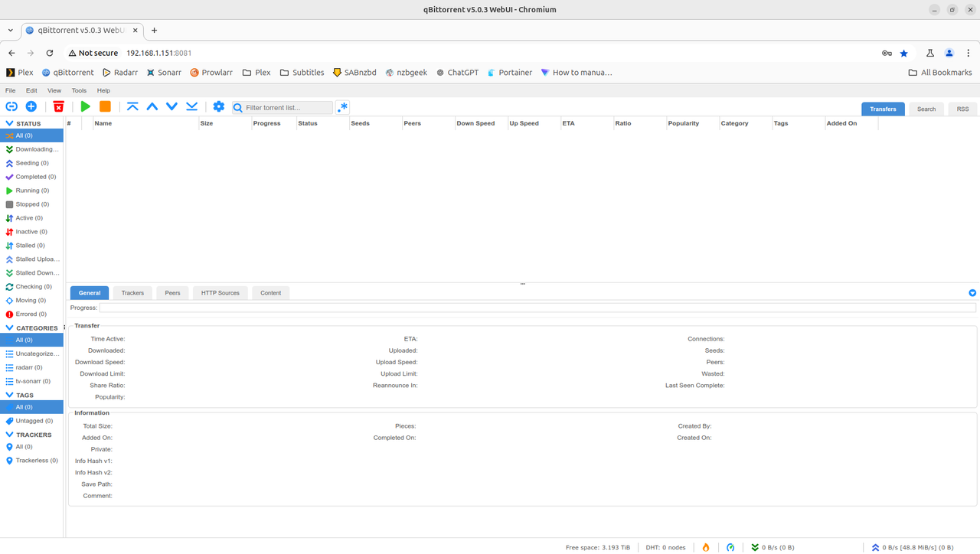Image resolution: width=980 pixels, height=554 pixels.
Task: Switch to the RSS tab
Action: (962, 109)
